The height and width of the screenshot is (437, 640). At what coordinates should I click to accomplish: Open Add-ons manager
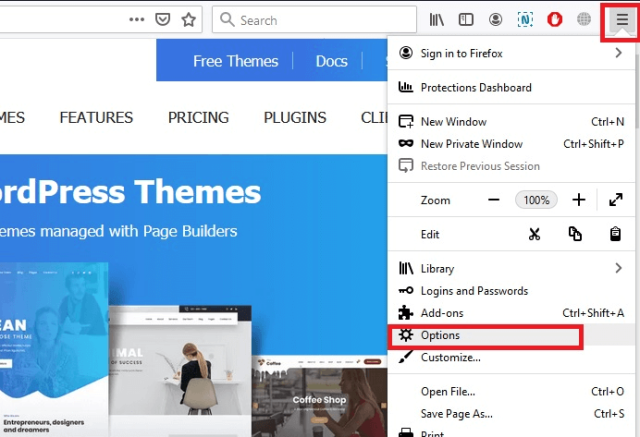click(511, 313)
